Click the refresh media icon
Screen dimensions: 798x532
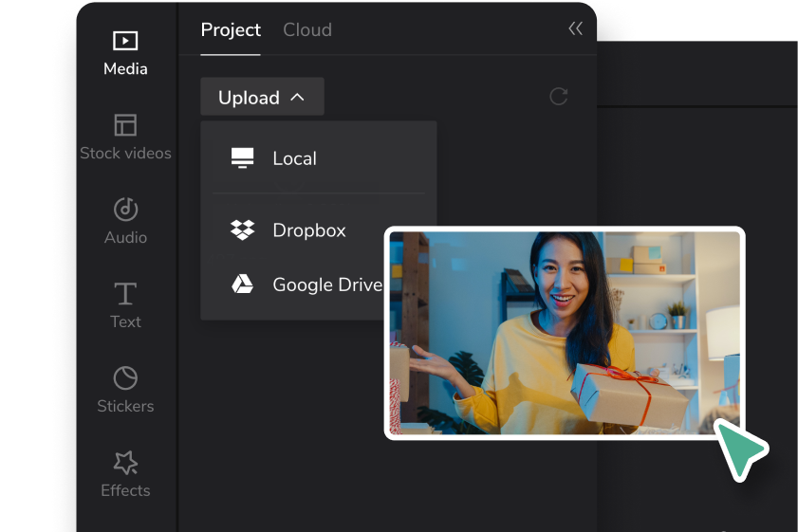[559, 96]
